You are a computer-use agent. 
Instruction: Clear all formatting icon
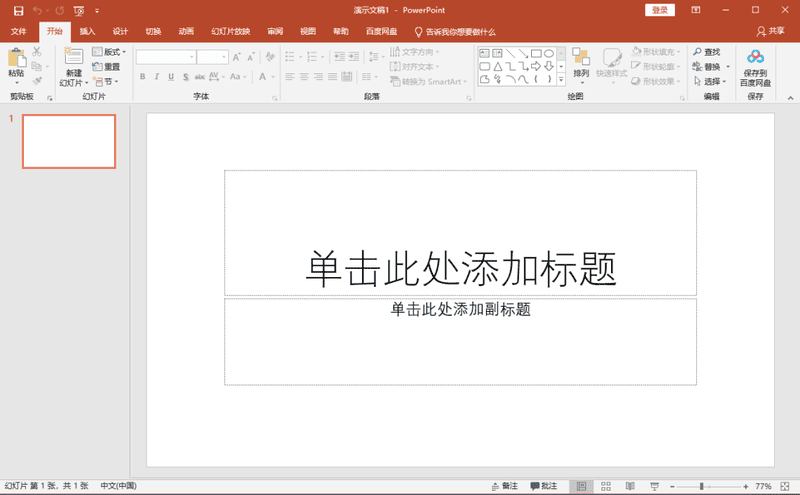coord(270,57)
